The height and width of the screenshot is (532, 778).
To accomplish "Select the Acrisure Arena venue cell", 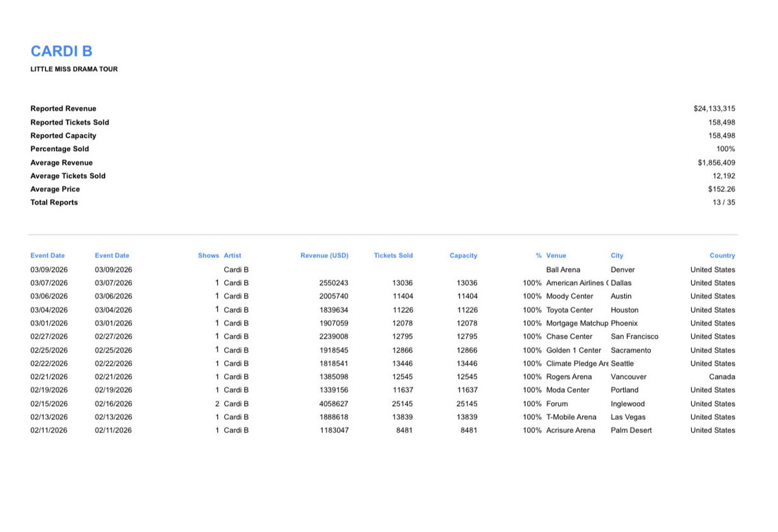I will tap(571, 430).
